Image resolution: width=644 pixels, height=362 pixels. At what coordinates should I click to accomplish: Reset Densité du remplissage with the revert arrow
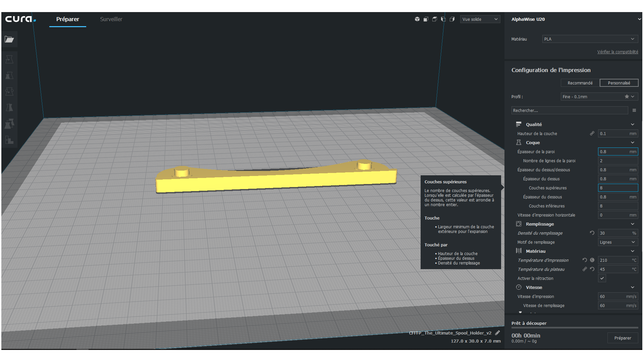[x=592, y=233]
